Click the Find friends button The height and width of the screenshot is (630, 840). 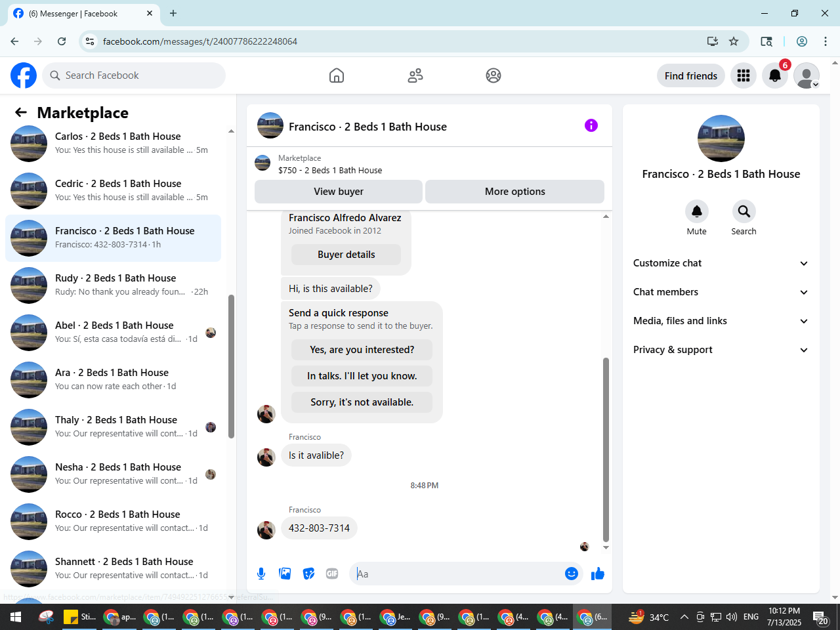pyautogui.click(x=691, y=75)
